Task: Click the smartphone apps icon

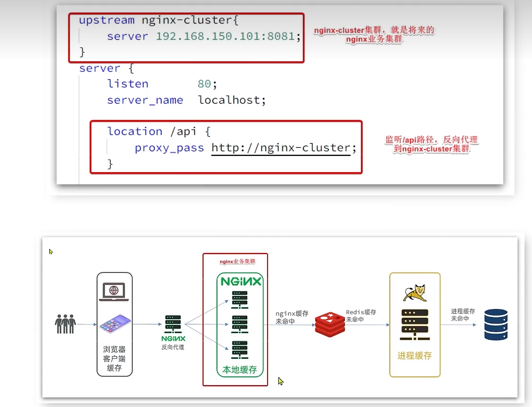Action: tap(115, 323)
